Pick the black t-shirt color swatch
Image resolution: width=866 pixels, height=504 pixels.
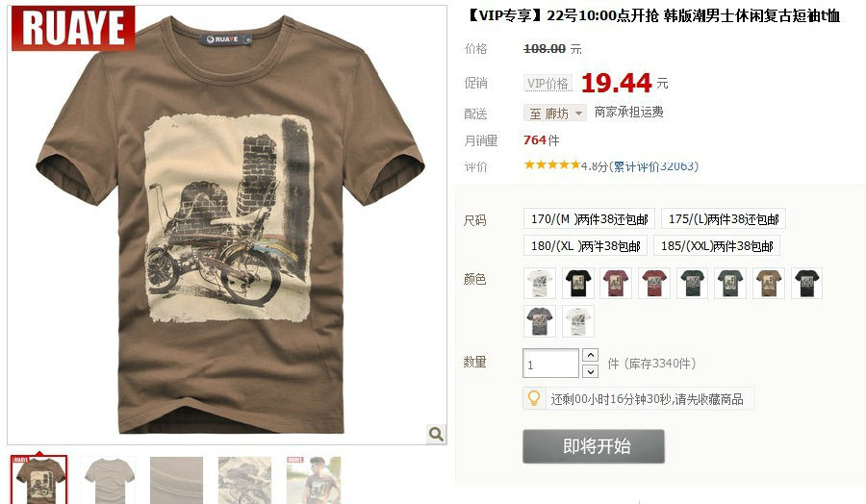pyautogui.click(x=578, y=283)
